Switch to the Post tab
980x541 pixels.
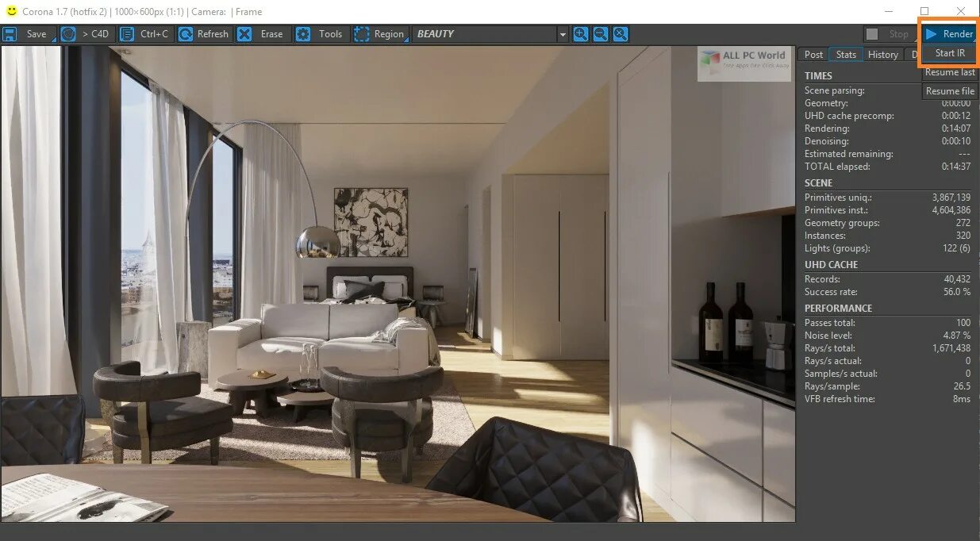pyautogui.click(x=813, y=54)
